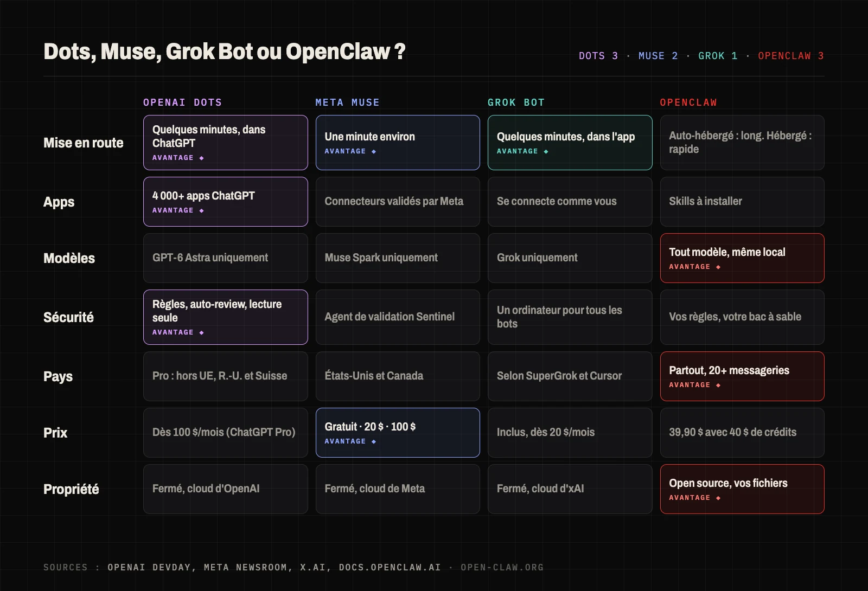
Task: Select the 'GPT-6 Astra uniquement' cell
Action: point(226,258)
